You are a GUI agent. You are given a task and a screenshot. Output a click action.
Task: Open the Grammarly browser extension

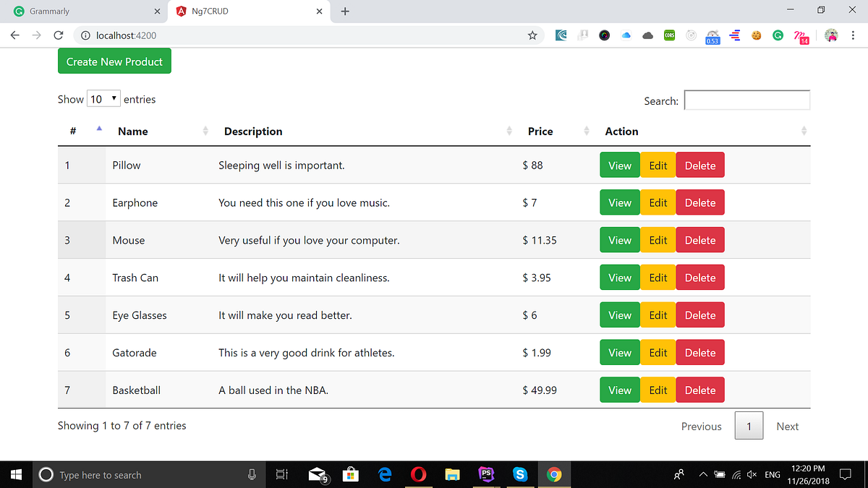click(x=778, y=35)
